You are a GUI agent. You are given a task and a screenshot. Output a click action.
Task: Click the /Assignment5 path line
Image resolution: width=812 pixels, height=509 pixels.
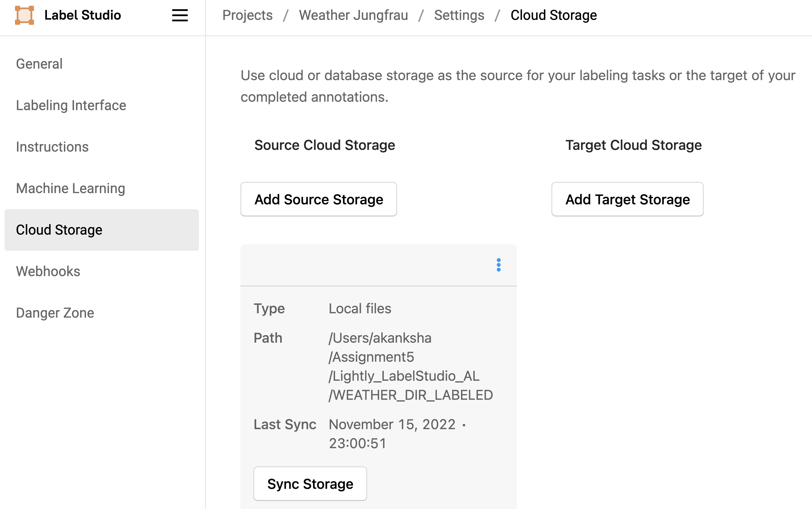pyautogui.click(x=371, y=357)
